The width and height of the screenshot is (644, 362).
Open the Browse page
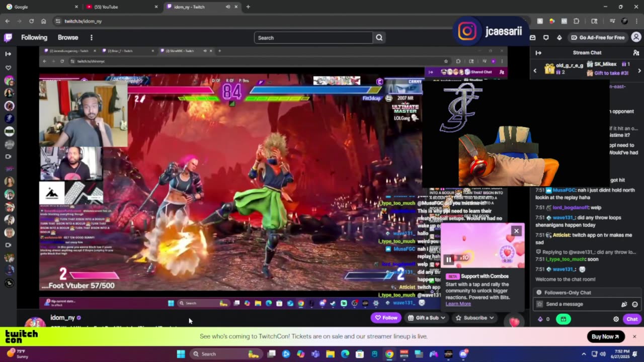68,38
